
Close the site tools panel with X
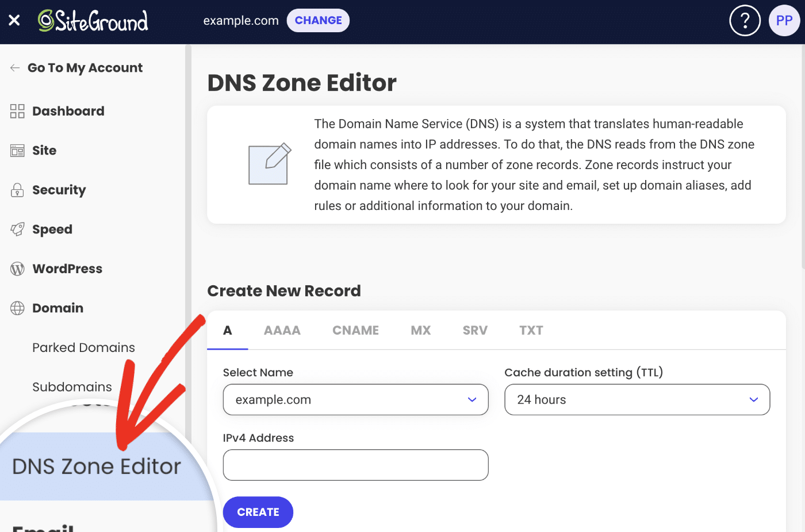[14, 21]
